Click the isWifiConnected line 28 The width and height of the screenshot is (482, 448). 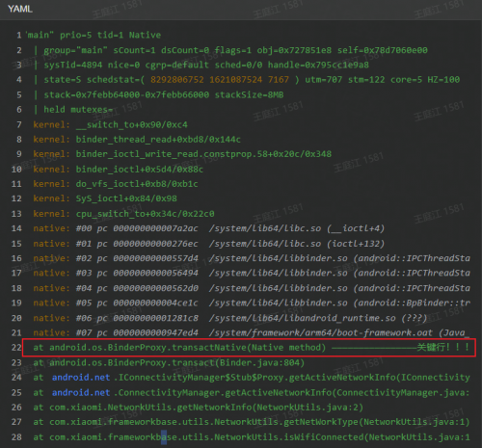[252, 437]
